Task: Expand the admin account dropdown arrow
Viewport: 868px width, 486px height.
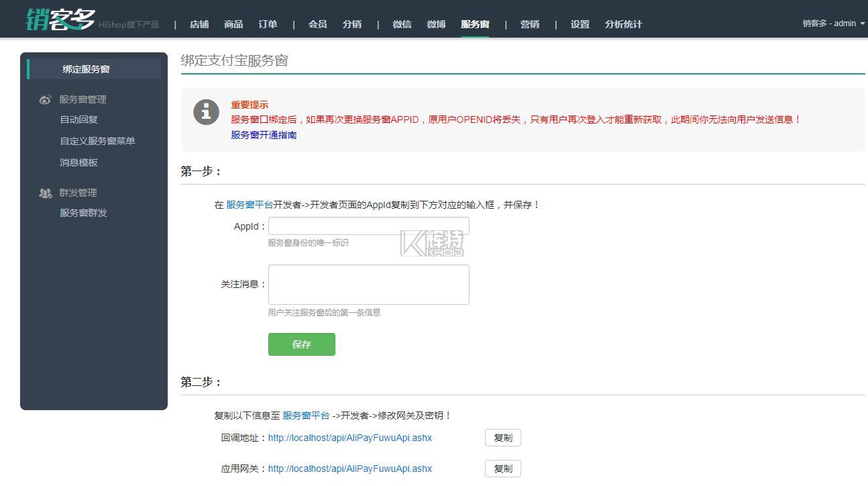Action: coord(862,23)
